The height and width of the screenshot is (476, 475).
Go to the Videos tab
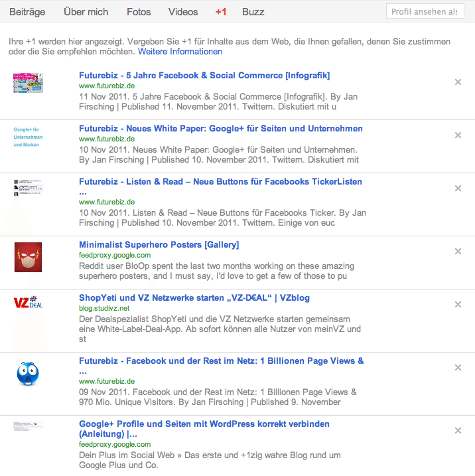(x=183, y=12)
